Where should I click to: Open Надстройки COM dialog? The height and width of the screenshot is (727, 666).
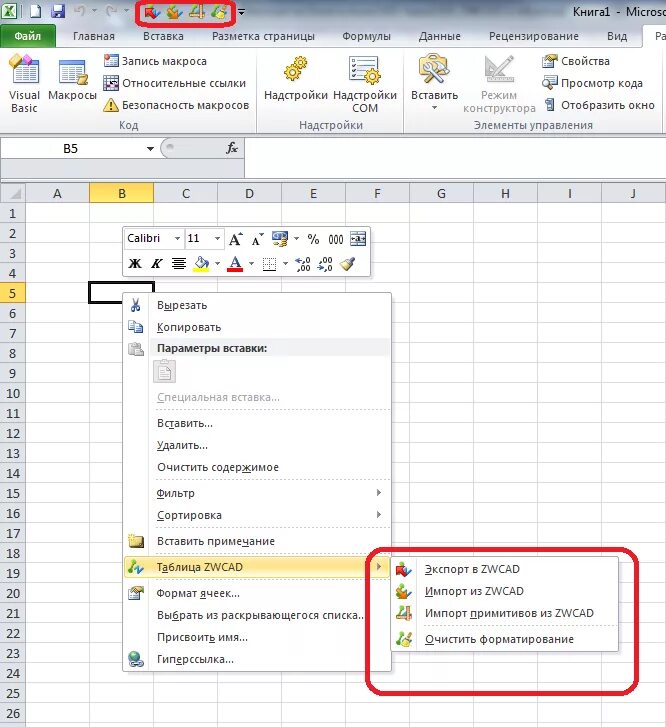[x=365, y=84]
